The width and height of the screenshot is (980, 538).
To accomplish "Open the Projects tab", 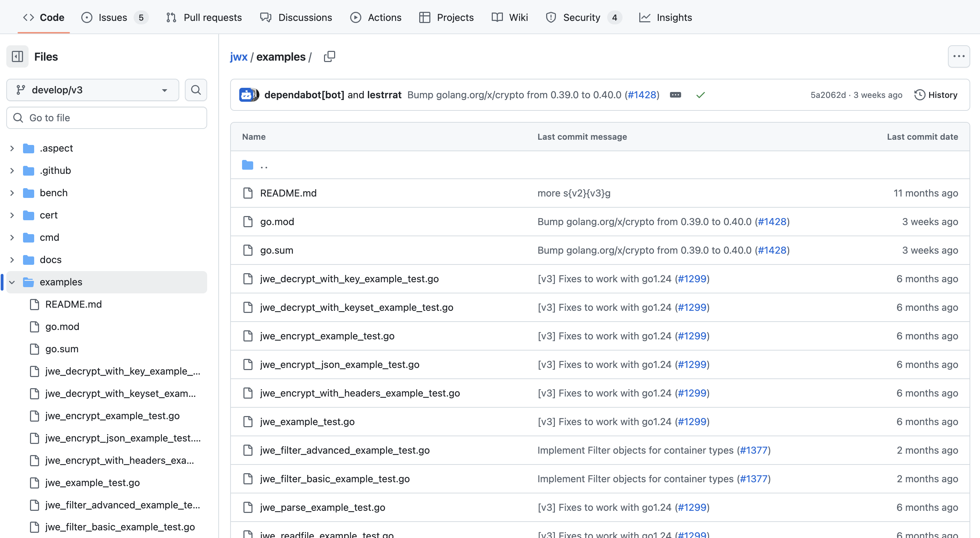I will (446, 17).
